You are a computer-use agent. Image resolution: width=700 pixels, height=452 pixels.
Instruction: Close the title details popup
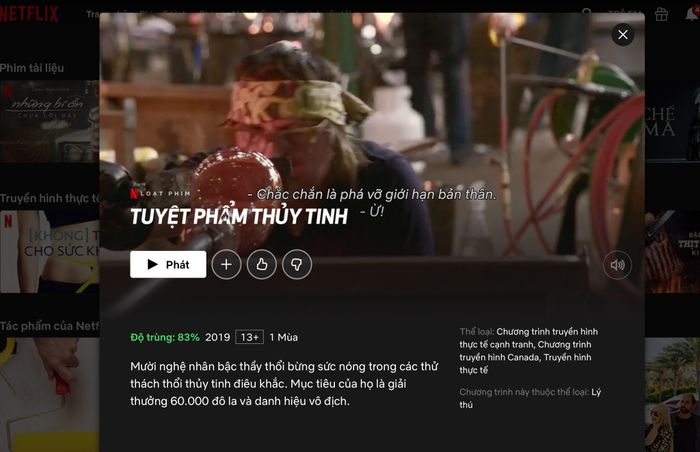[x=623, y=34]
